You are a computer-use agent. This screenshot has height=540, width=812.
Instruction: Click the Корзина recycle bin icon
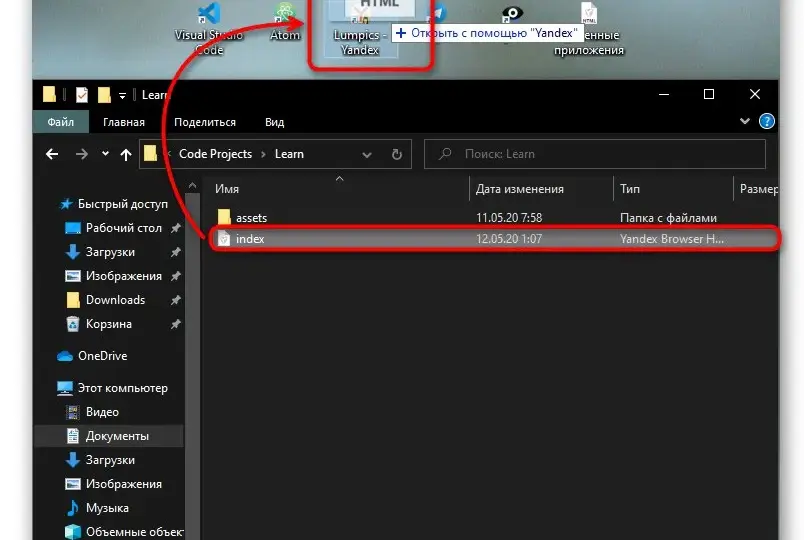click(73, 324)
